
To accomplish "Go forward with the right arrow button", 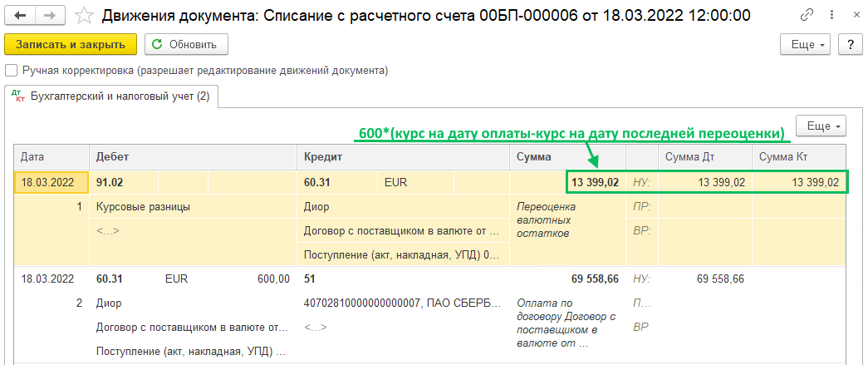I will [50, 15].
